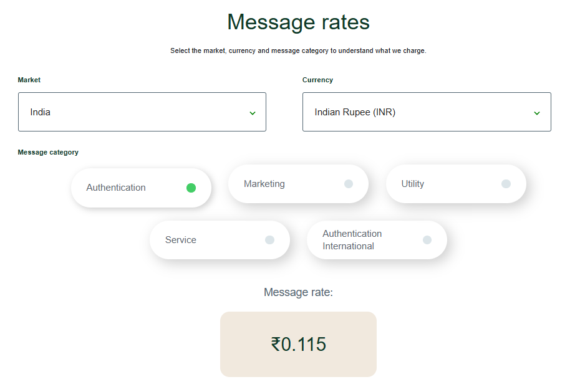Open the Market dropdown showing India
580x392 pixels.
[x=142, y=112]
